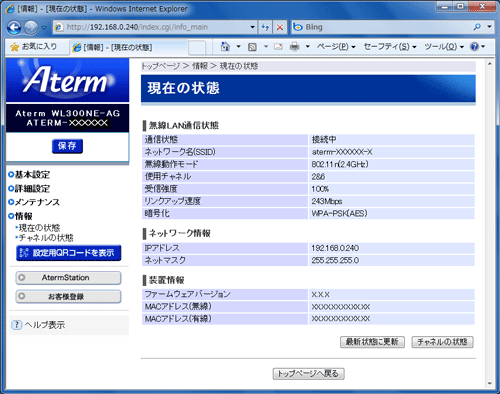This screenshot has height=394, width=500.
Task: Click the red Stop loading icon
Action: tap(280, 27)
